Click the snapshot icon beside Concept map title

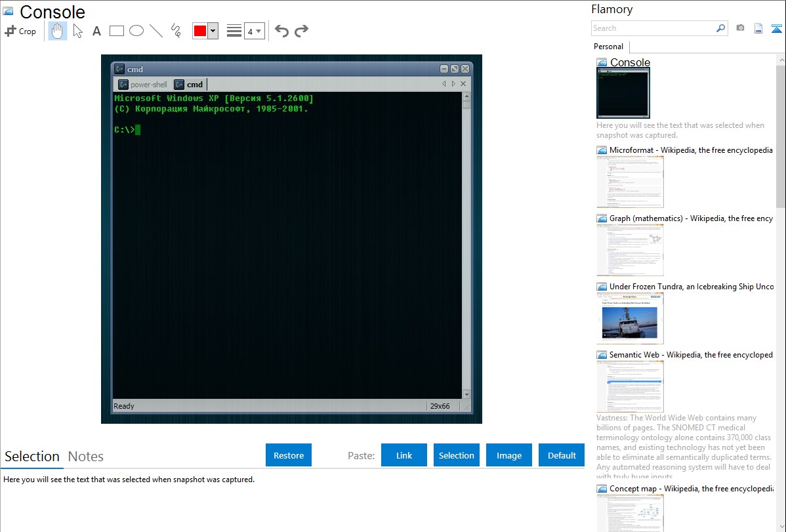tap(602, 489)
